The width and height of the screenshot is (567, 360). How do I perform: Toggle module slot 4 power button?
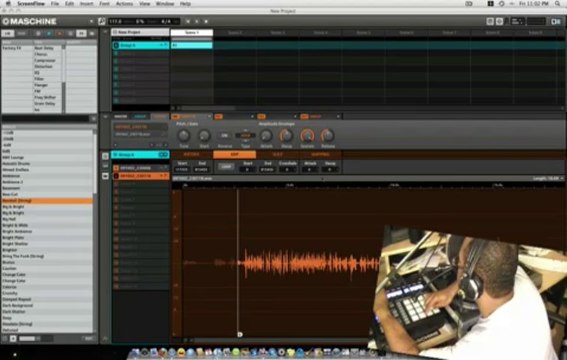point(304,116)
